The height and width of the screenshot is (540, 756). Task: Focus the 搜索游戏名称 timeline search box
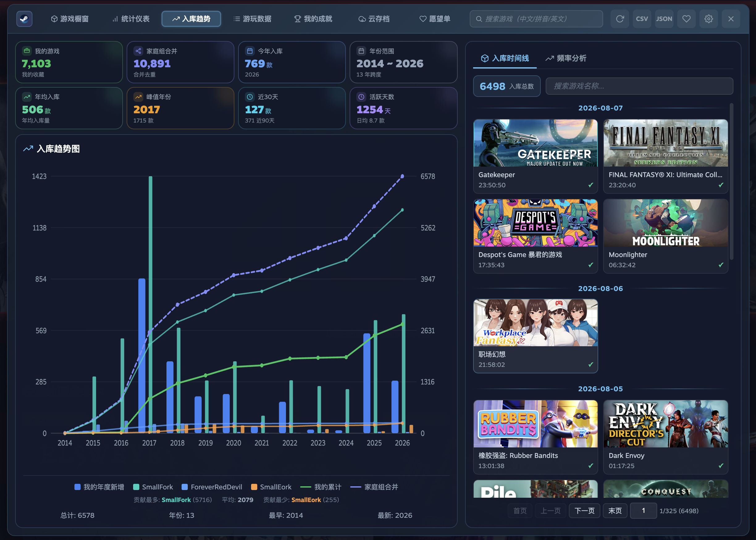[x=639, y=86]
